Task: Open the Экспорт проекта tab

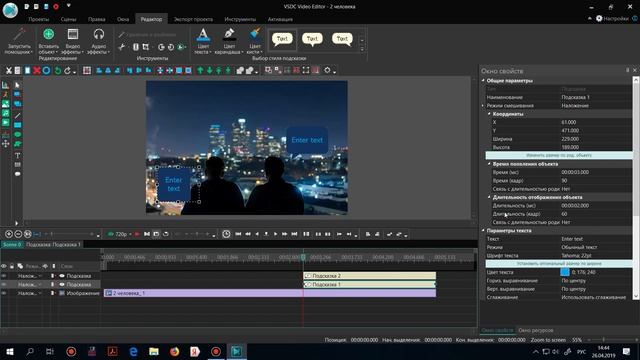Action: (x=193, y=19)
